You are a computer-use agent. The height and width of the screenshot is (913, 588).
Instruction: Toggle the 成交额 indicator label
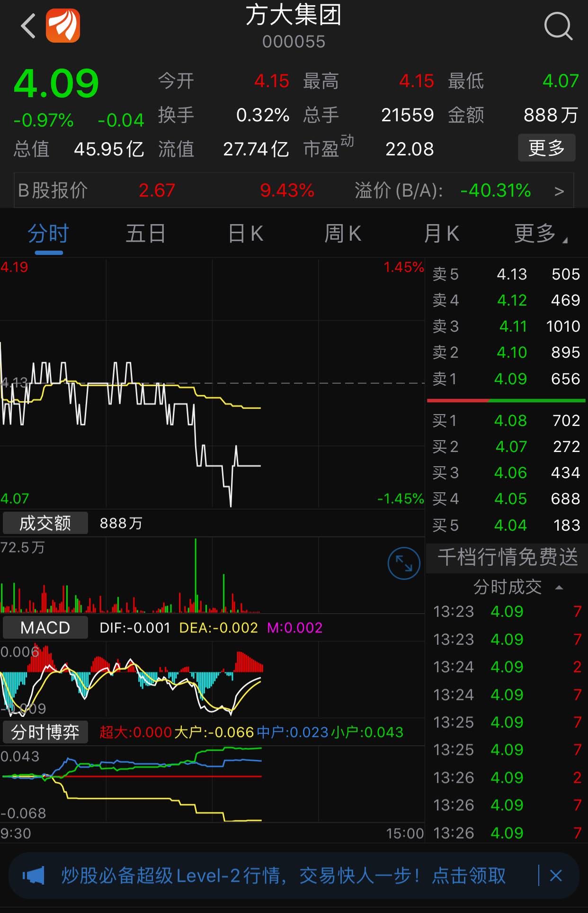(x=45, y=523)
